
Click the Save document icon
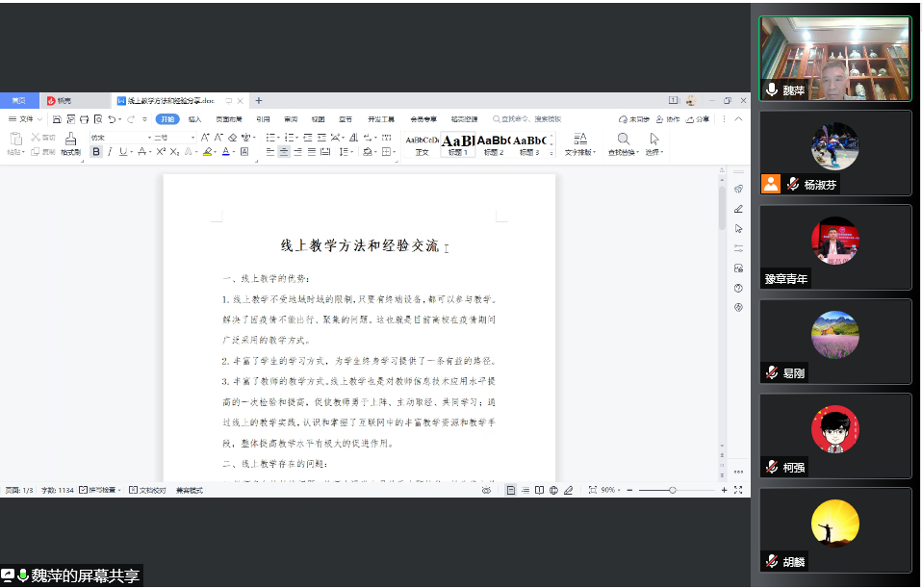pyautogui.click(x=57, y=119)
